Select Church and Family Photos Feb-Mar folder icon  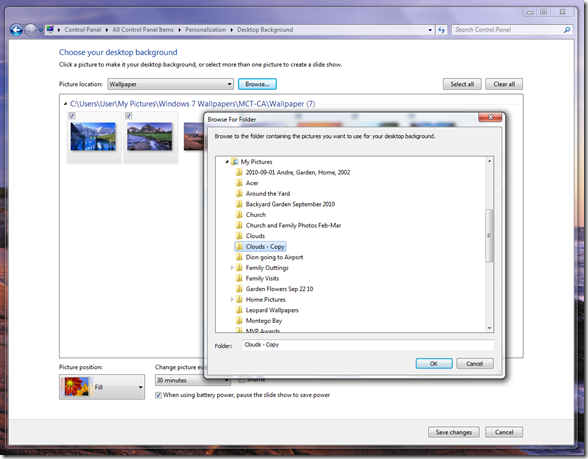239,225
